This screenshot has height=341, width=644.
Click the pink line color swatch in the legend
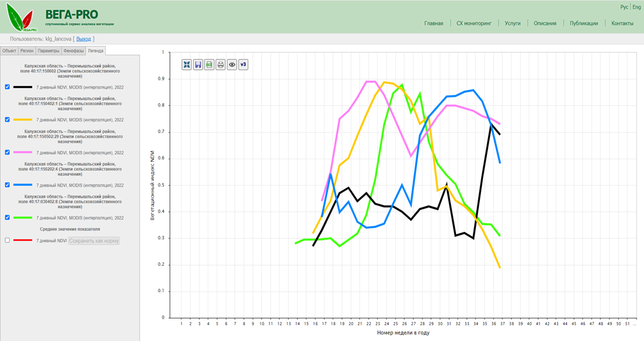click(22, 152)
